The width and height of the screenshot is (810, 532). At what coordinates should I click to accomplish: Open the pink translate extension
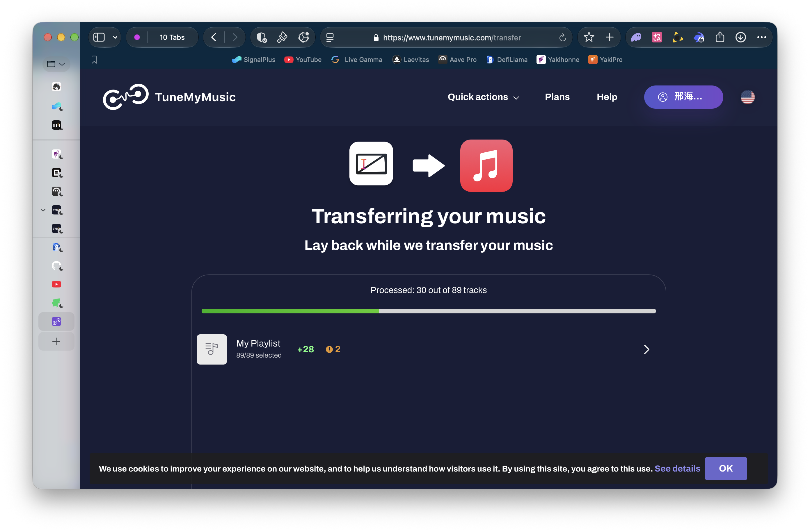point(656,38)
